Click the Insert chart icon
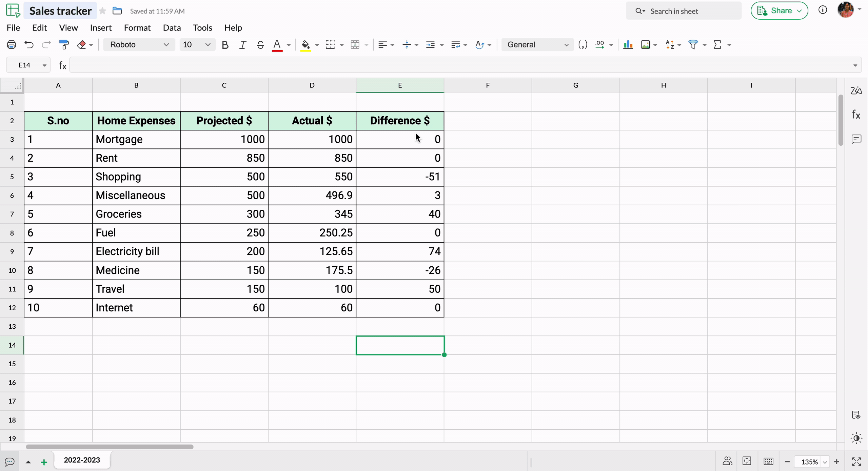 click(x=628, y=45)
